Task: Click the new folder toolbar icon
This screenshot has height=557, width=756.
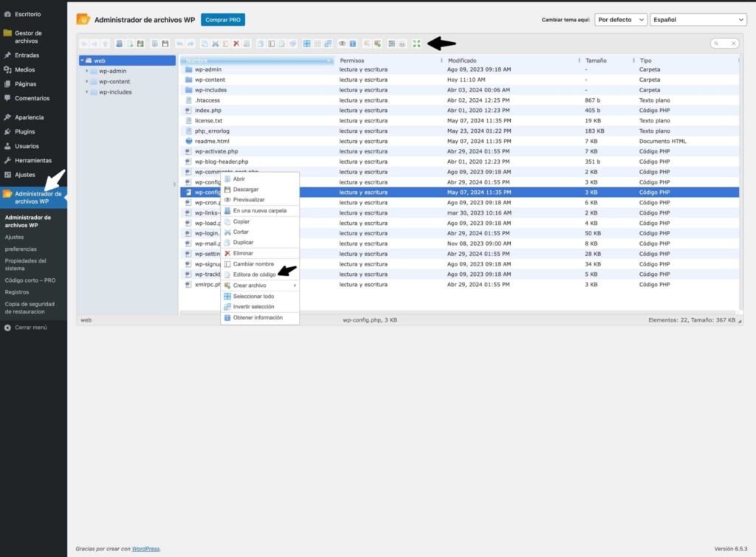Action: pyautogui.click(x=119, y=44)
